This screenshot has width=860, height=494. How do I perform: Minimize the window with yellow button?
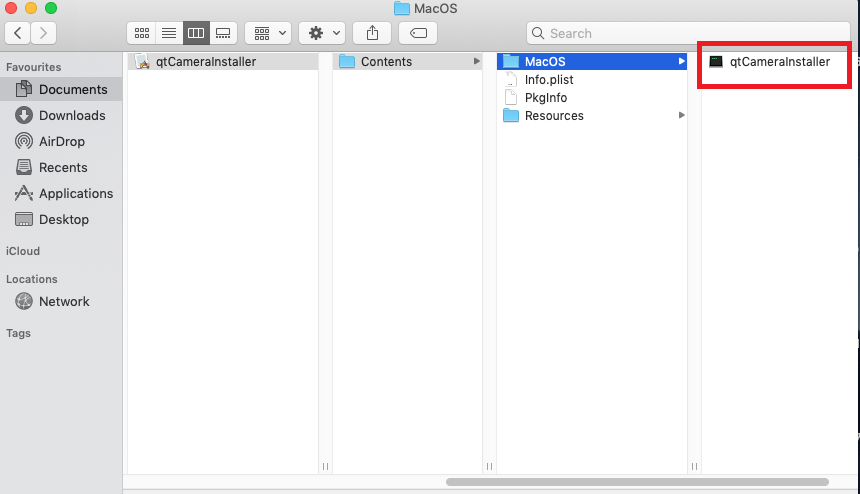[31, 8]
